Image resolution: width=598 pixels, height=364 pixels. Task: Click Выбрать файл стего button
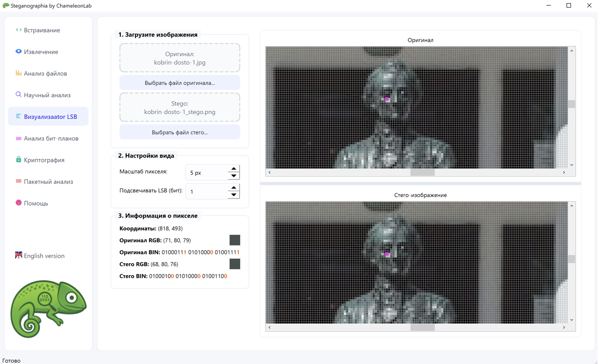pos(180,132)
